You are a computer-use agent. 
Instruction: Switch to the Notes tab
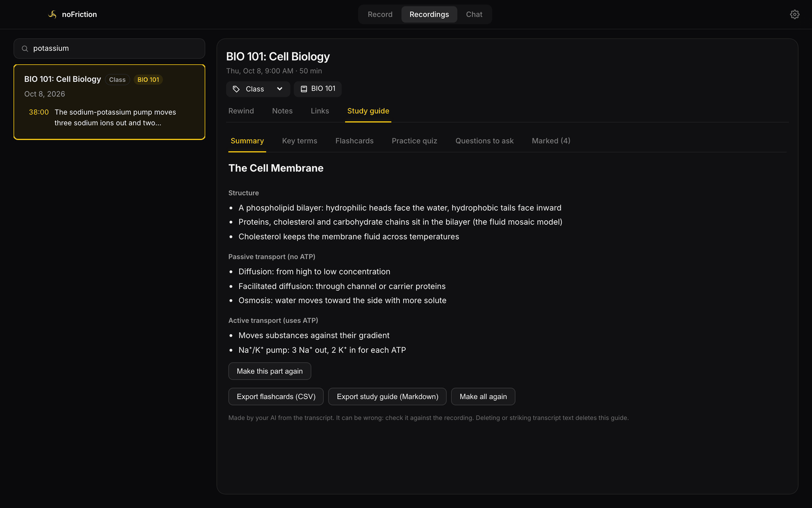pyautogui.click(x=283, y=111)
